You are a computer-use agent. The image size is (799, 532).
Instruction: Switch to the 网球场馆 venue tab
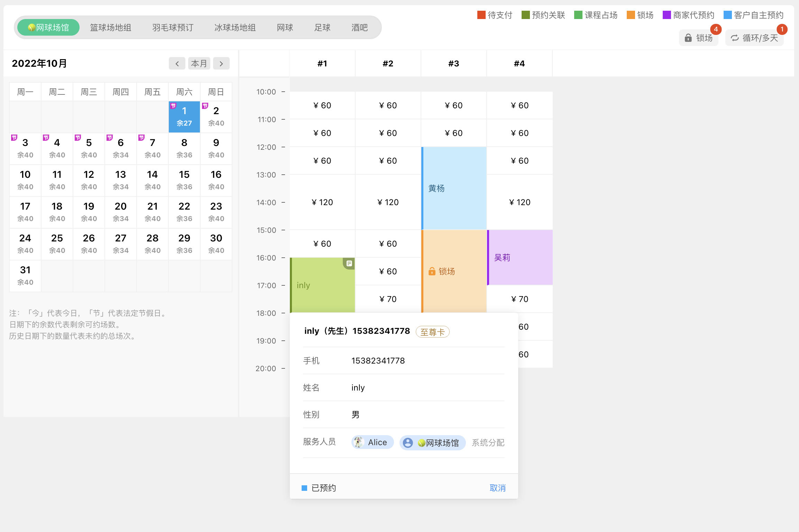click(48, 28)
